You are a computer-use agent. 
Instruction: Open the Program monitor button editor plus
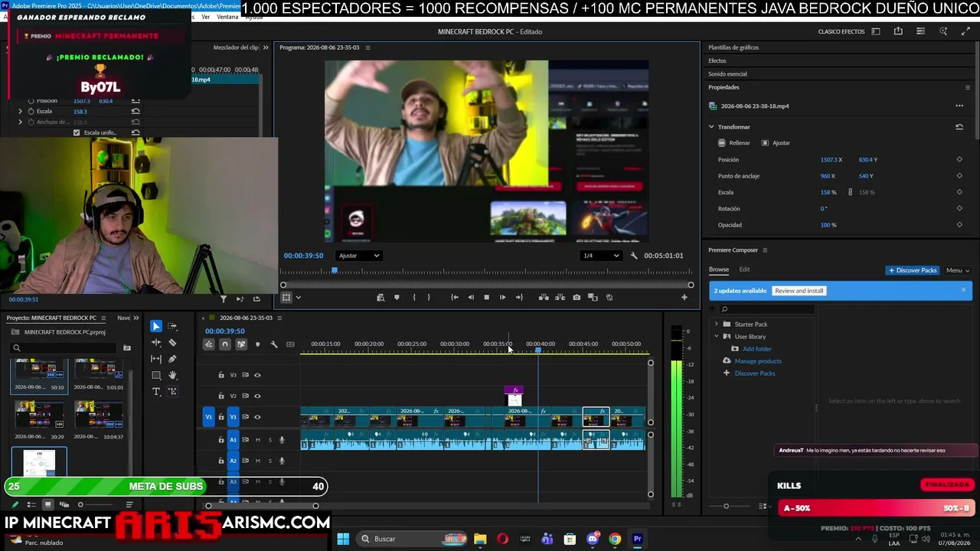tap(684, 298)
